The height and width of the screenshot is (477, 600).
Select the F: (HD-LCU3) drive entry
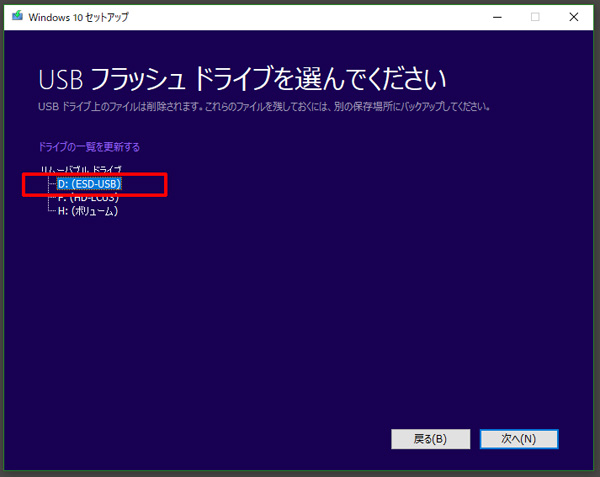pyautogui.click(x=88, y=199)
